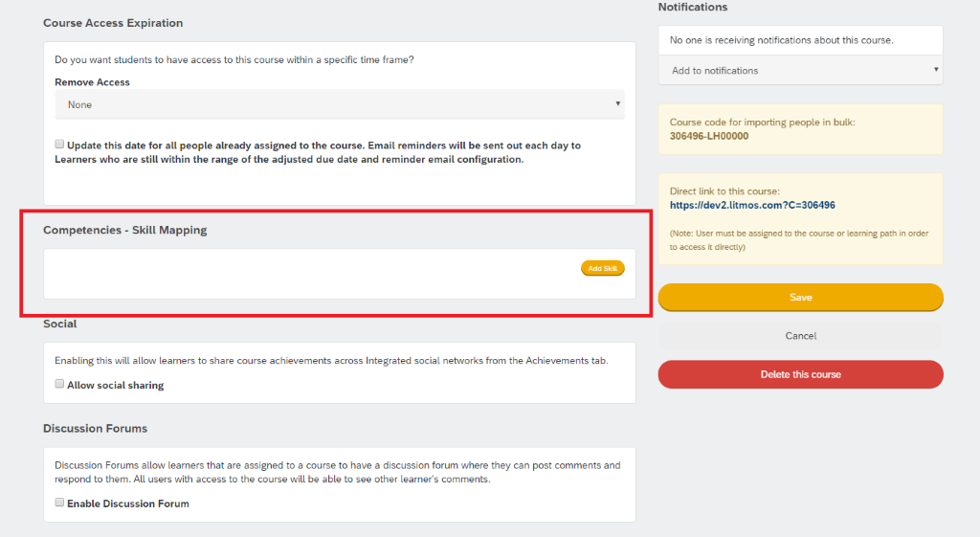This screenshot has width=980, height=537.
Task: Click the Notifications section heading
Action: coord(693,7)
